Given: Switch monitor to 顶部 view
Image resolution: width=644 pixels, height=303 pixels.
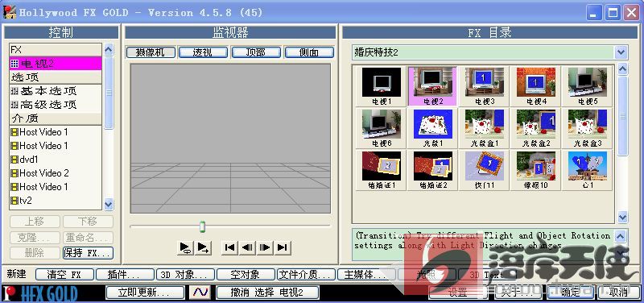Looking at the screenshot, I should [256, 52].
